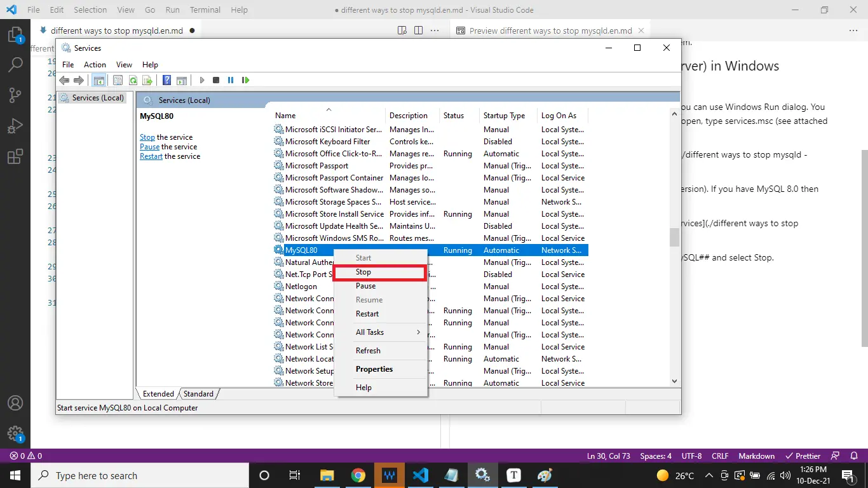This screenshot has width=868, height=488.
Task: Open File Explorer from the taskbar
Action: click(x=327, y=475)
